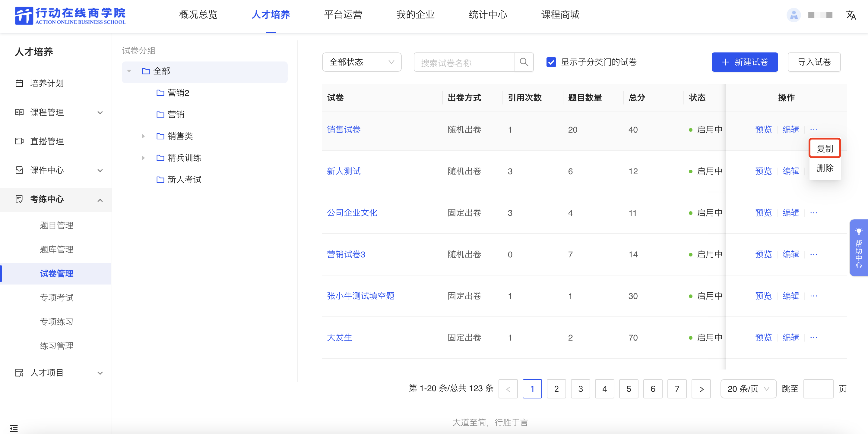Viewport: 868px width, 434px height.
Task: Open 统计中心 top tab
Action: pyautogui.click(x=488, y=14)
